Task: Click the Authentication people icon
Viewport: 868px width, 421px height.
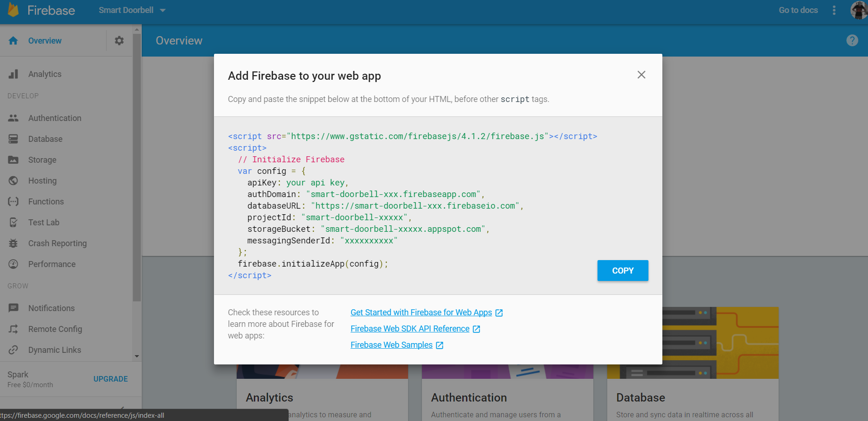Action: (13, 118)
